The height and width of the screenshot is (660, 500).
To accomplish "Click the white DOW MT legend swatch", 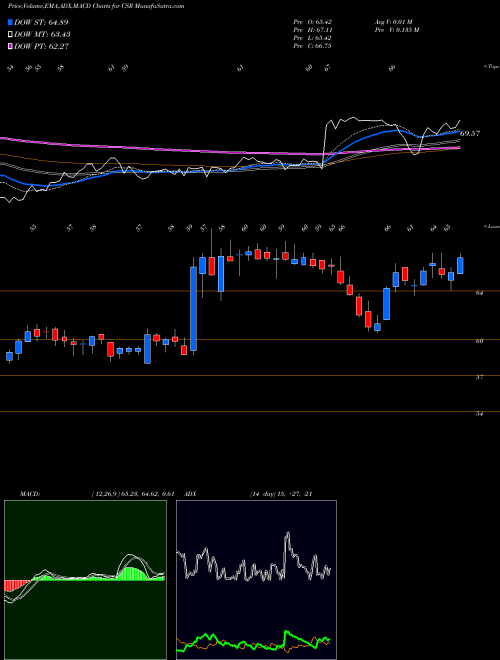I will tap(11, 35).
